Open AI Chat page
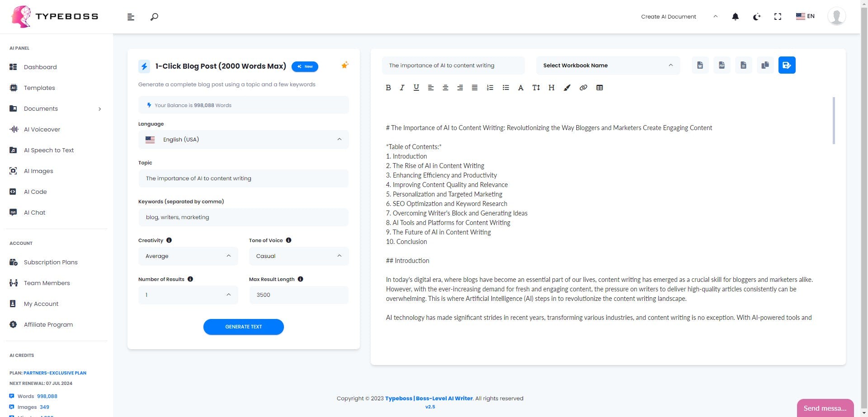 pyautogui.click(x=34, y=212)
